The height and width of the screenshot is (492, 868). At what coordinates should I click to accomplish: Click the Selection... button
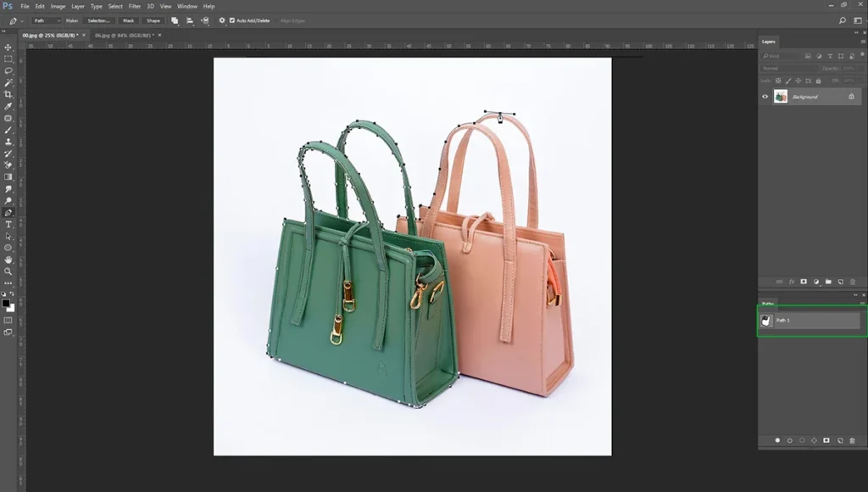click(98, 20)
